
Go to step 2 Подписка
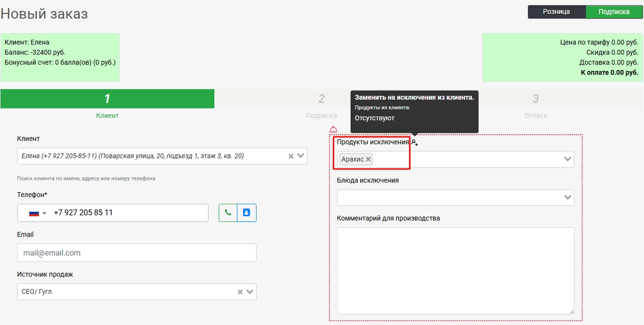tap(321, 99)
